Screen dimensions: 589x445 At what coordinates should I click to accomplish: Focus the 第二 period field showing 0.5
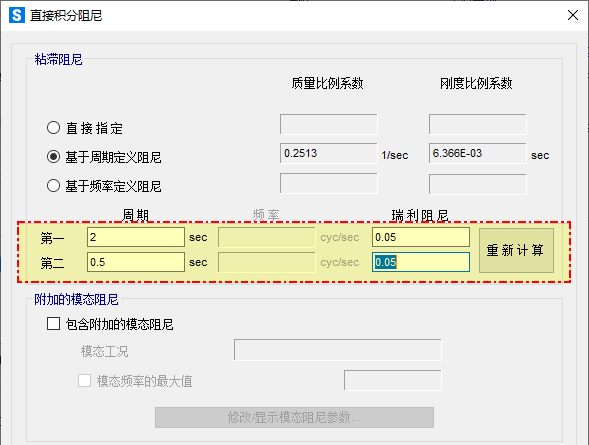click(x=136, y=262)
